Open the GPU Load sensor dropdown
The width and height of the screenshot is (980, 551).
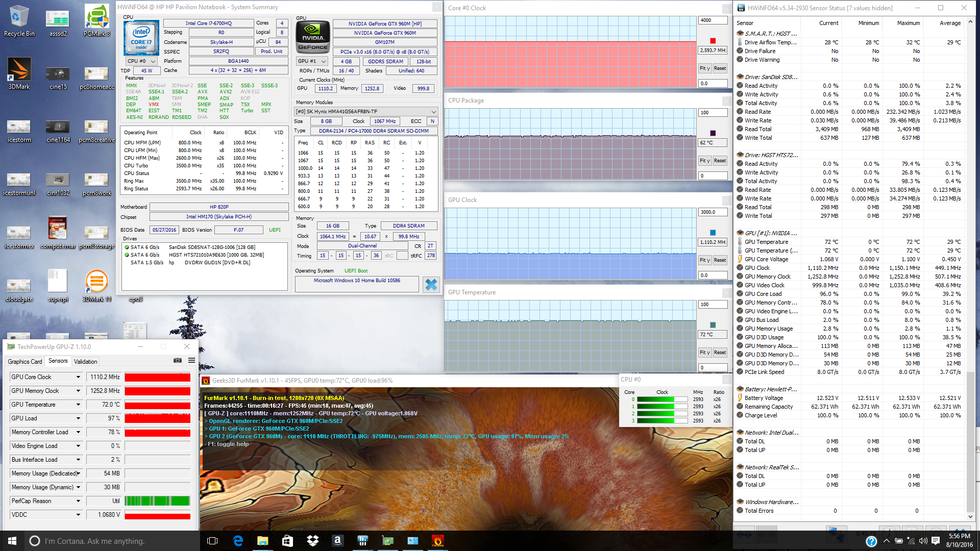point(78,418)
